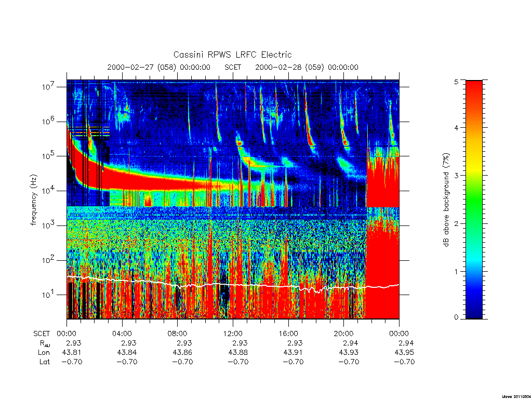Click the 10^5 frequency axis label
Image resolution: width=532 pixels, height=399 pixels.
(48, 156)
